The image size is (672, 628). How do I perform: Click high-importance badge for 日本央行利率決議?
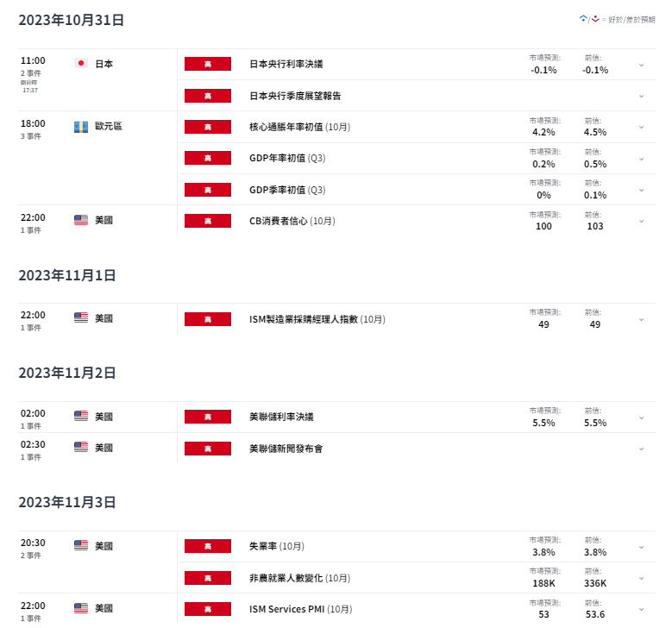208,64
